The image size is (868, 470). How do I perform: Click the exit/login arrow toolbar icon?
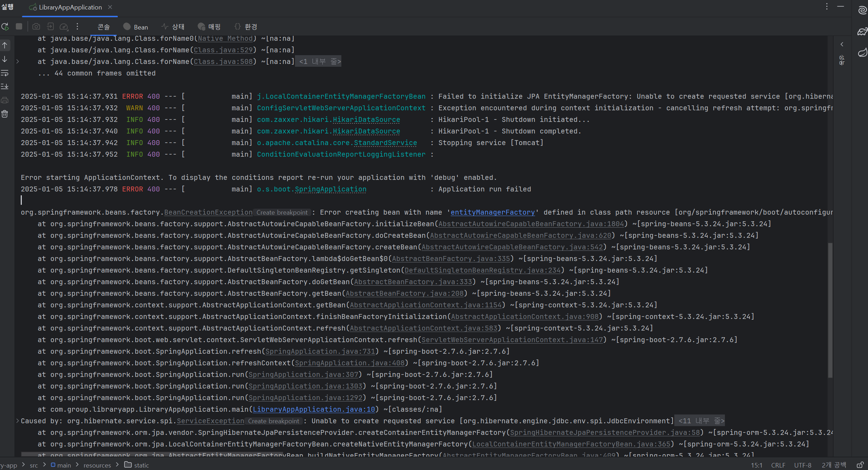pos(50,27)
